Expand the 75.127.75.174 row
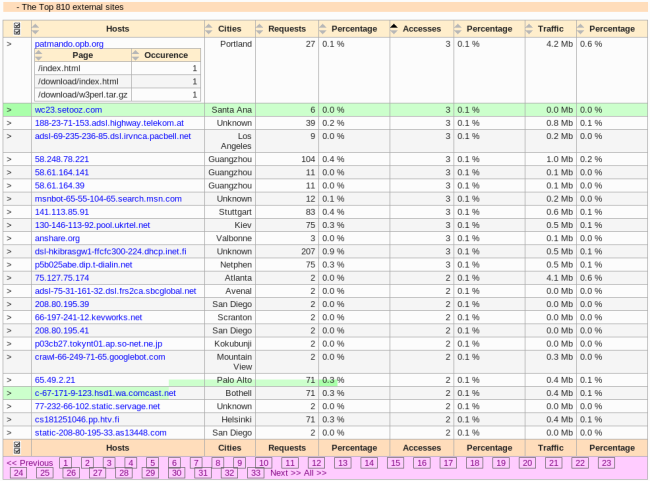 pos(9,278)
